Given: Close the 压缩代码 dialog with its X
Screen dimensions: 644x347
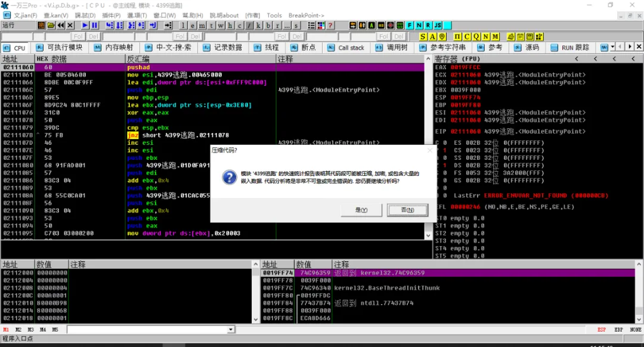Looking at the screenshot, I should [429, 150].
